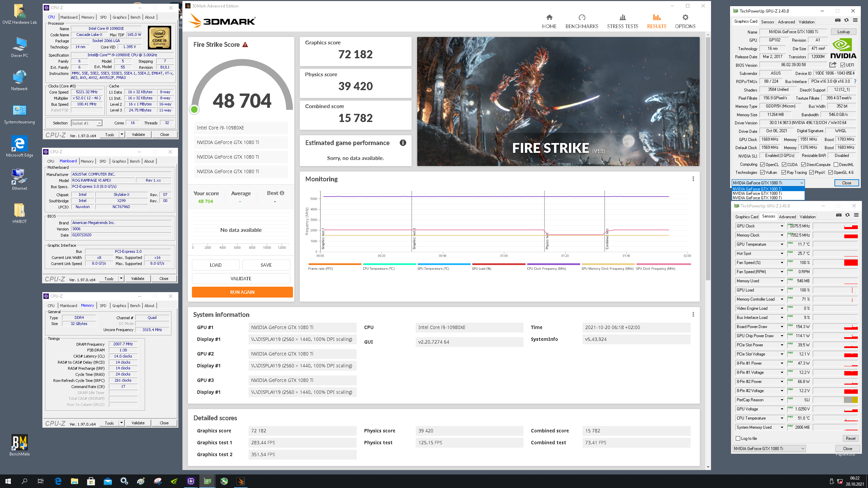Screen dimensions: 868x488
Task: Open GPU-Z Sensors hamburger menu
Action: (856, 215)
